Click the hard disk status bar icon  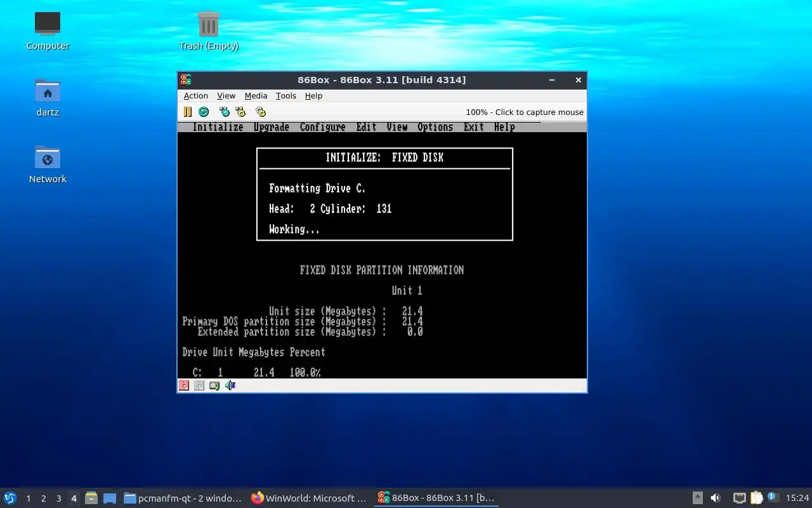[x=214, y=385]
